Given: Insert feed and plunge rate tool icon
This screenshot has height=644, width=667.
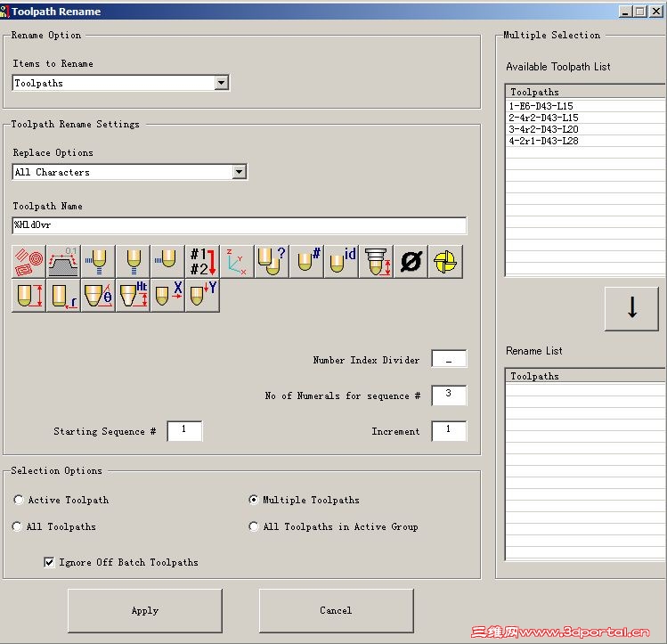Looking at the screenshot, I should tap(98, 262).
